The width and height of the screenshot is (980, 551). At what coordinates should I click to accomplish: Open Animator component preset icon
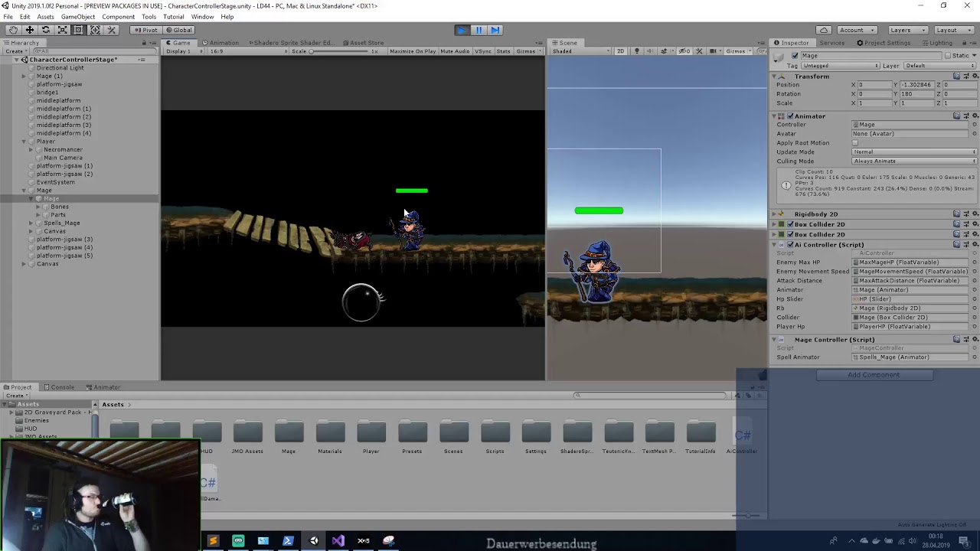pyautogui.click(x=965, y=116)
